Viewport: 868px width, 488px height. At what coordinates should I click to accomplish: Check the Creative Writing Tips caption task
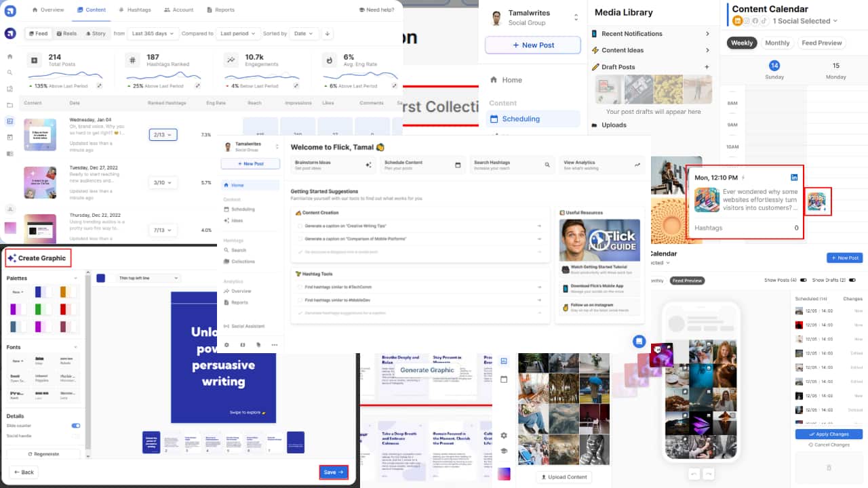coord(300,226)
